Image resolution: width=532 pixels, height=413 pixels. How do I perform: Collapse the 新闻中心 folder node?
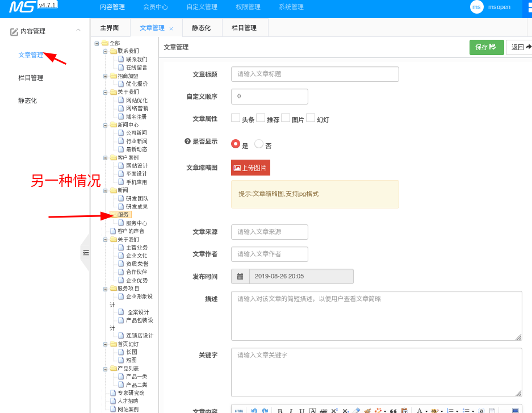pos(105,125)
